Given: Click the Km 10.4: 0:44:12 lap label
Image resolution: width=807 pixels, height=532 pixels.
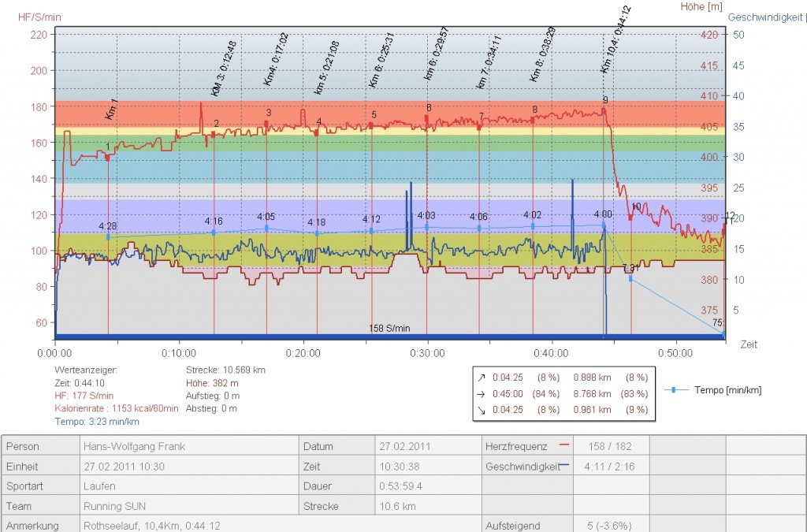Looking at the screenshot, I should (x=616, y=39).
